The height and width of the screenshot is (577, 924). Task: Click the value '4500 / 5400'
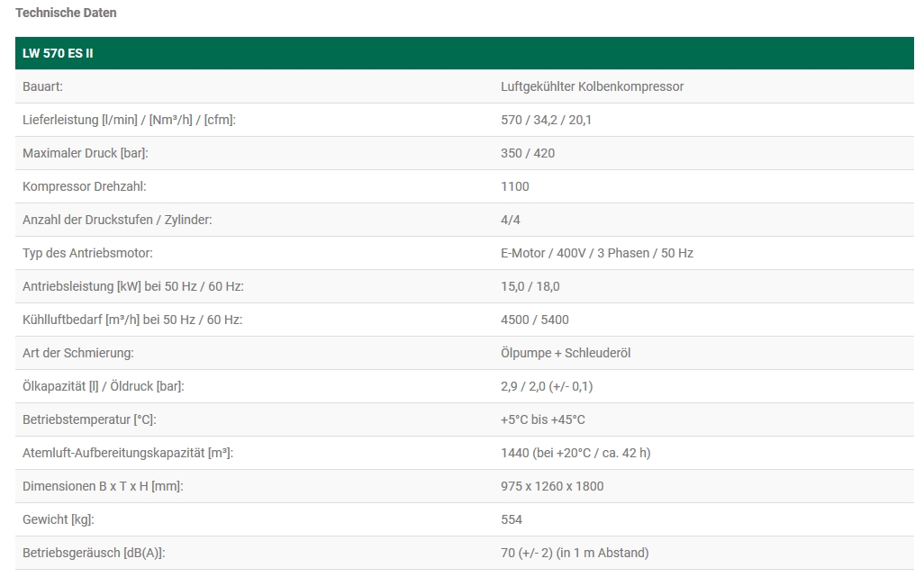coord(535,320)
